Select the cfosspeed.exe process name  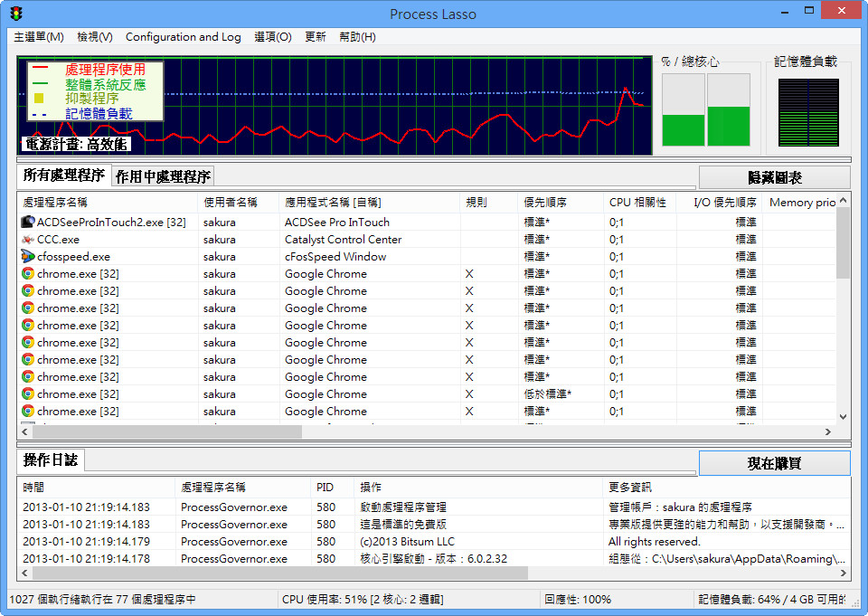(73, 257)
